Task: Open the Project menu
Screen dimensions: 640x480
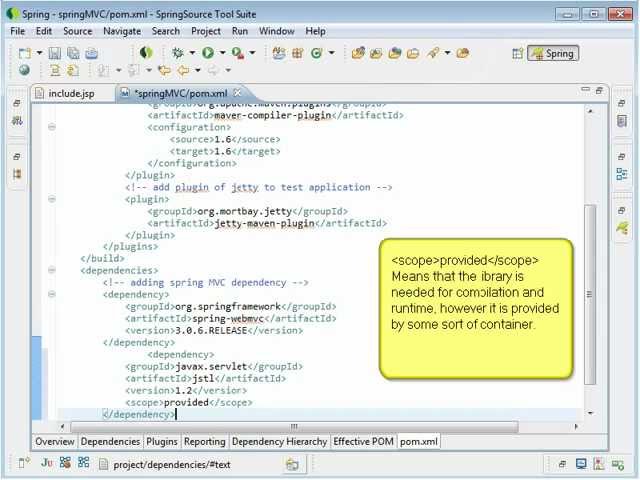Action: tap(206, 31)
